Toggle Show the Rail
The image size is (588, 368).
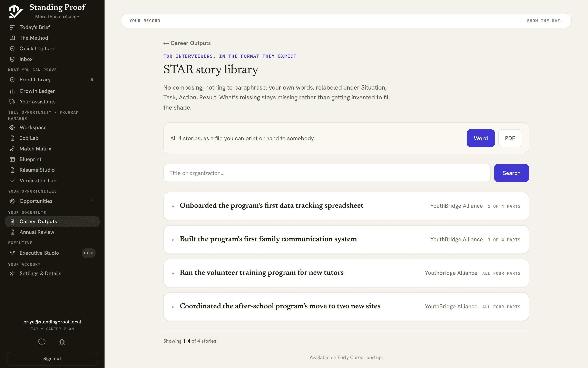pyautogui.click(x=545, y=21)
